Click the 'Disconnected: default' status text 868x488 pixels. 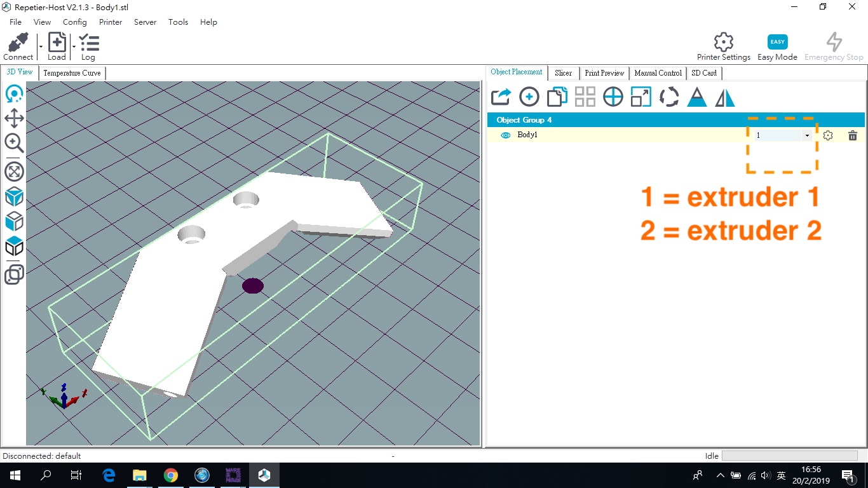coord(42,456)
